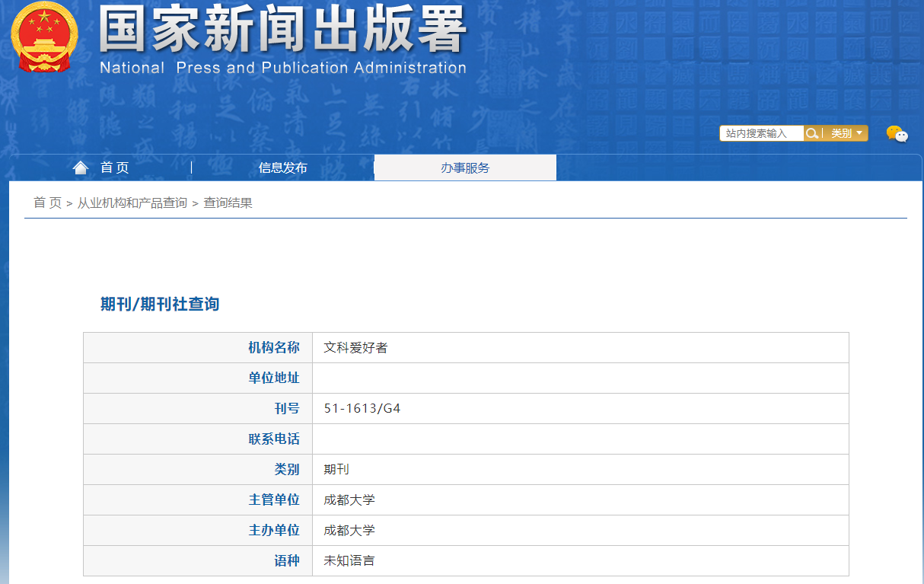
Task: Click 成都大学 in the 主管单位 row
Action: 349,500
